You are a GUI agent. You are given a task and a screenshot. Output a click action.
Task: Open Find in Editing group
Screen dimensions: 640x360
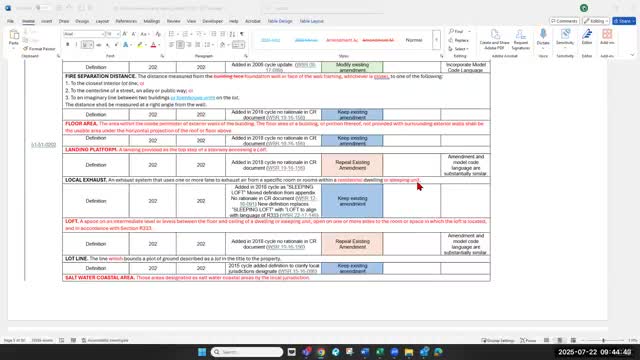[x=456, y=31]
